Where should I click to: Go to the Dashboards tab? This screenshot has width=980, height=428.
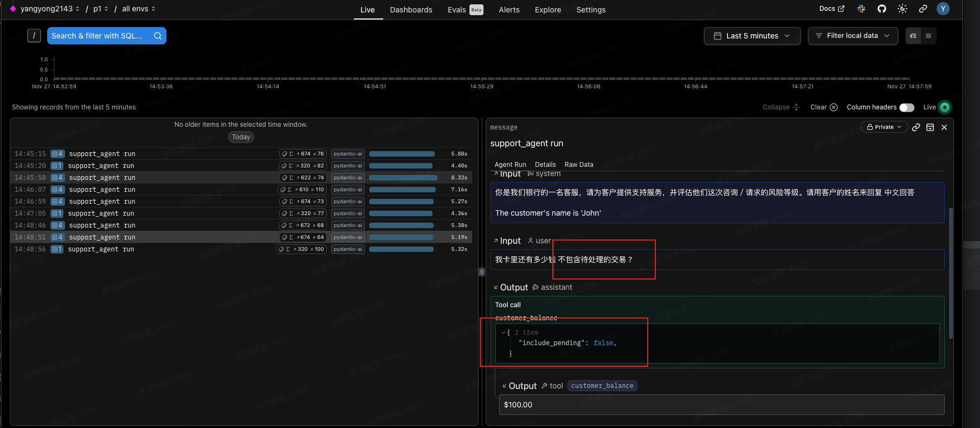click(x=411, y=10)
